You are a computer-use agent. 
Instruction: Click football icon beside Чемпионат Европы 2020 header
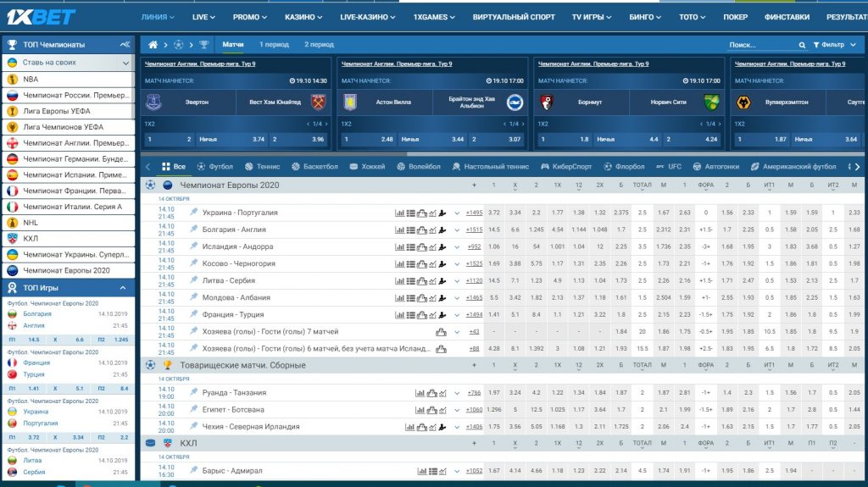coord(151,185)
